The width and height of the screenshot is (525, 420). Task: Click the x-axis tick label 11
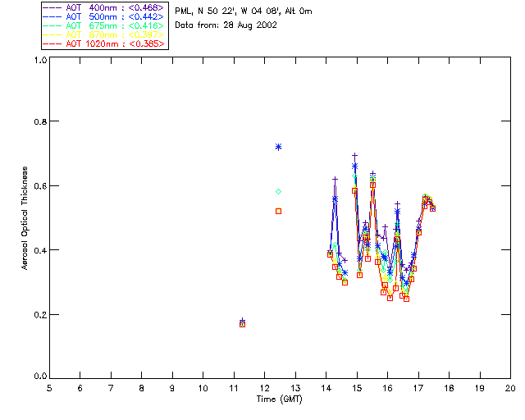coord(234,388)
